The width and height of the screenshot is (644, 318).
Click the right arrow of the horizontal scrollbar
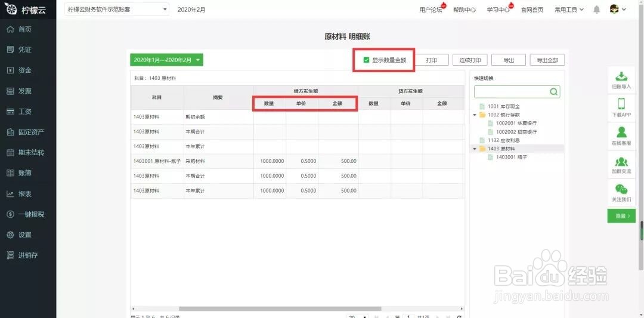point(462,308)
